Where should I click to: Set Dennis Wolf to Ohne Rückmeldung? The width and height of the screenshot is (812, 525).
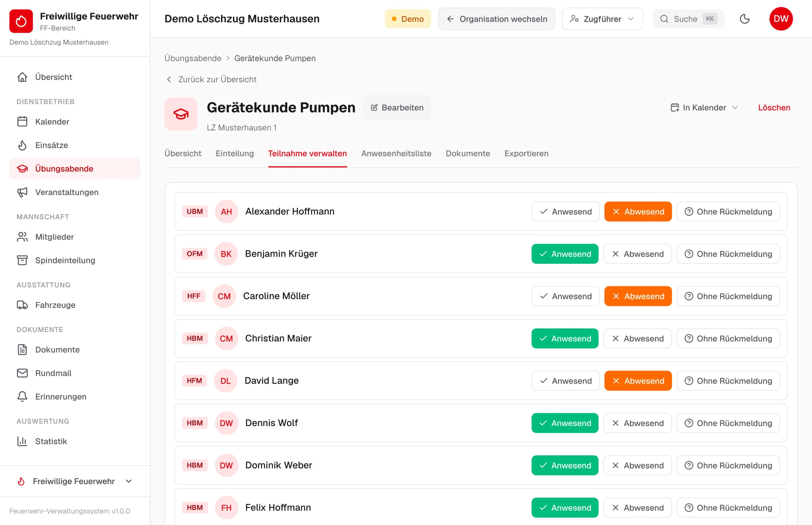pos(728,423)
